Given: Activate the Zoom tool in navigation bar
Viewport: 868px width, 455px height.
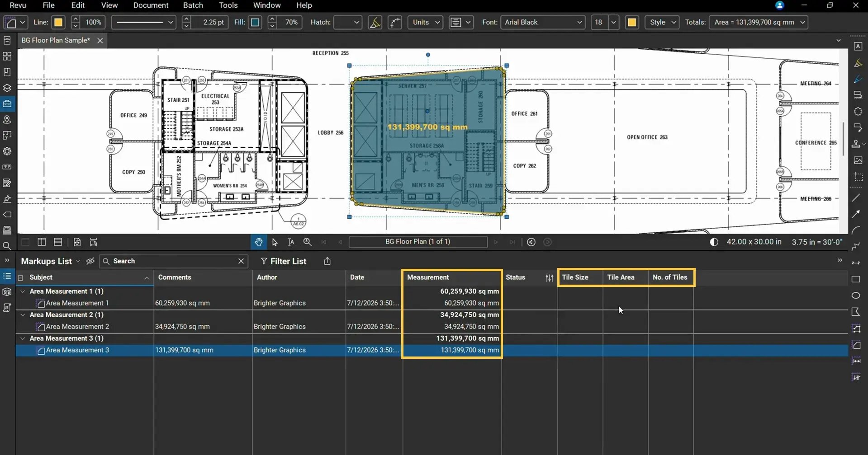Looking at the screenshot, I should [307, 242].
